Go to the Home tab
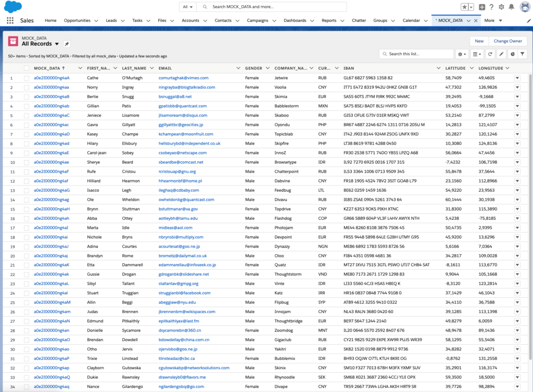This screenshot has width=533, height=392. click(x=50, y=21)
